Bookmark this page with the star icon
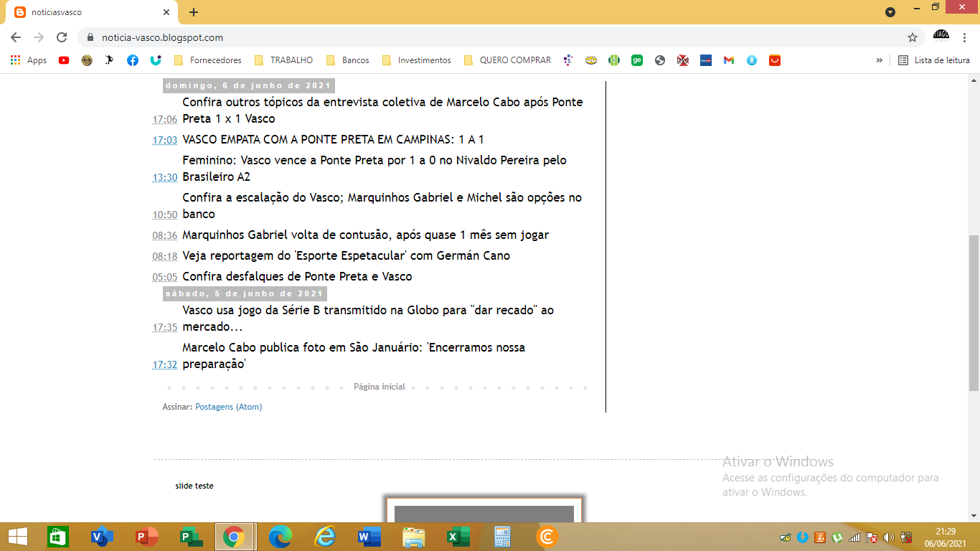Screen dimensions: 980x551 913,37
